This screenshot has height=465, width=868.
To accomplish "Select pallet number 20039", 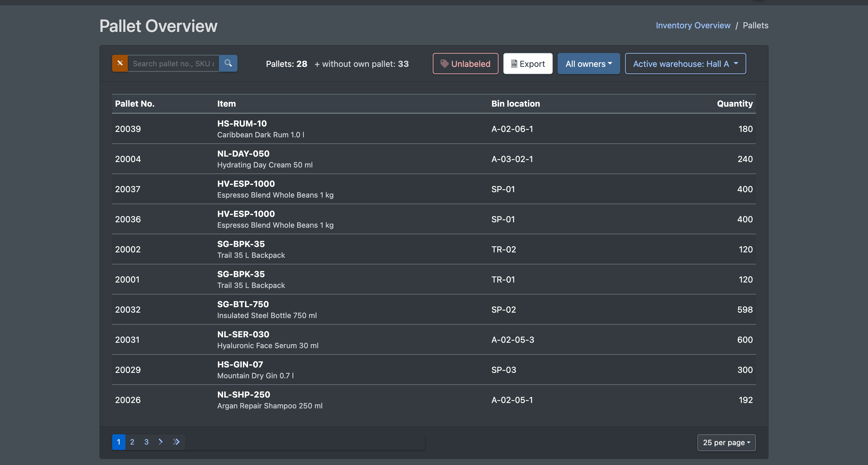I will coord(128,129).
